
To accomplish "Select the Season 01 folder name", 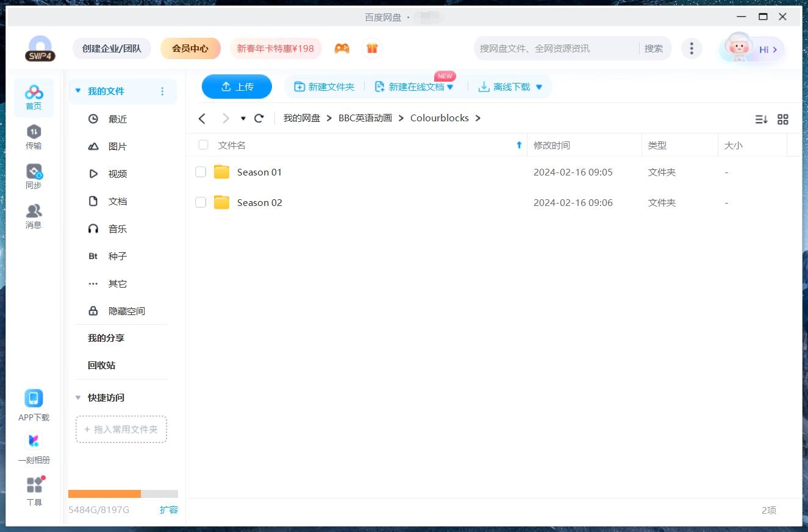I will point(260,172).
